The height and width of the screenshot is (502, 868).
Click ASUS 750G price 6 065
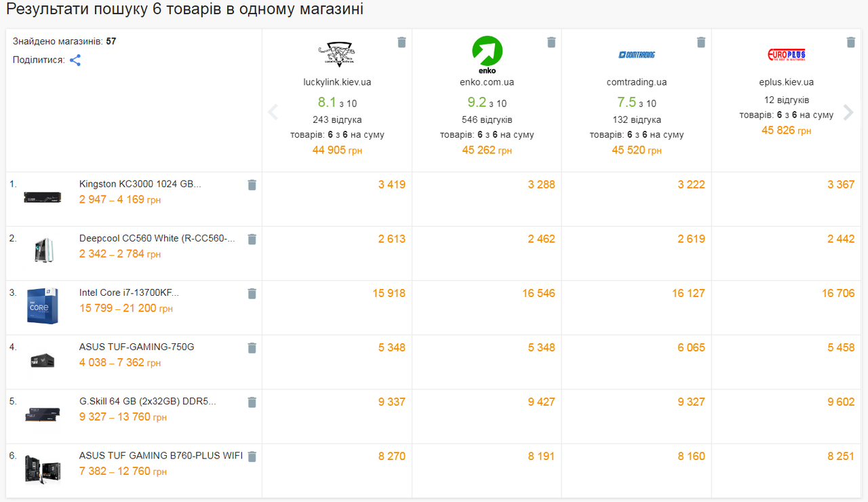[692, 347]
